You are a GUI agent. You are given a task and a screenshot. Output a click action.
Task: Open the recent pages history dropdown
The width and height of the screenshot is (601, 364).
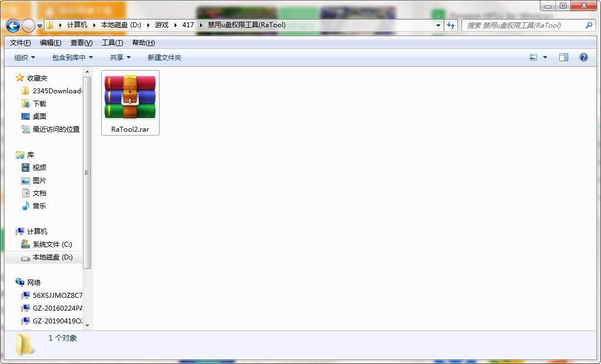[39, 26]
